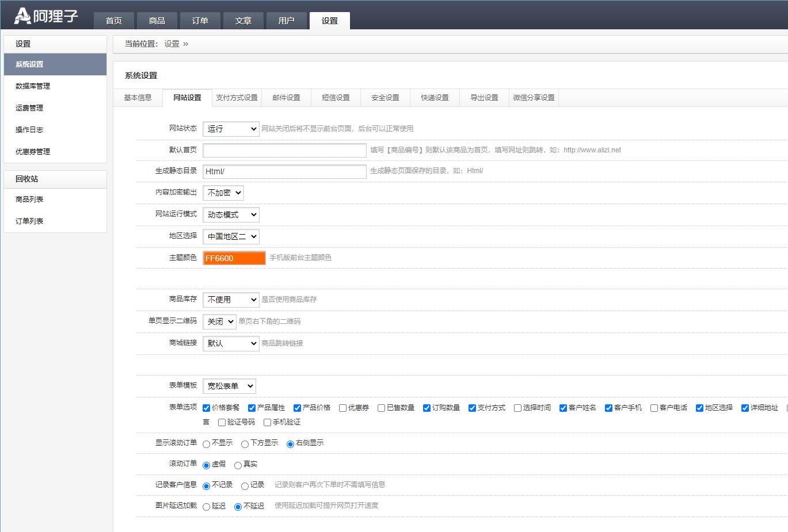This screenshot has width=788, height=532.
Task: Select the 虚假 scrolling order radio
Action: [x=206, y=465]
